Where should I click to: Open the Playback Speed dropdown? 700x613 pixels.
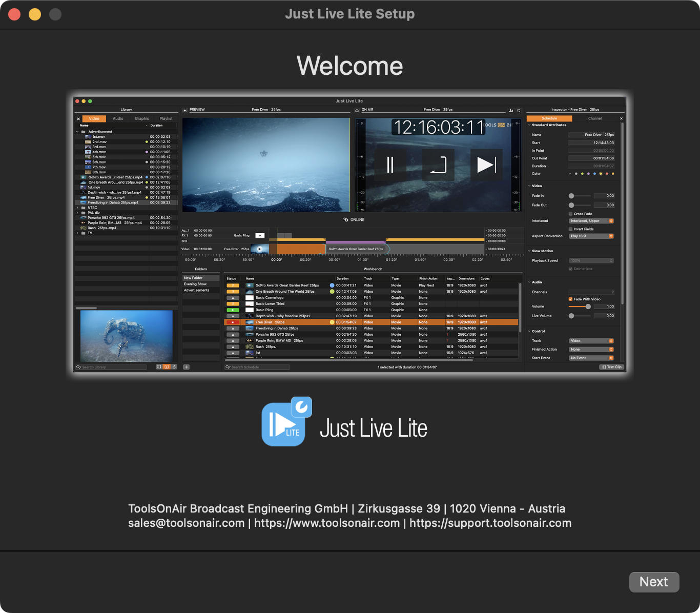[591, 261]
